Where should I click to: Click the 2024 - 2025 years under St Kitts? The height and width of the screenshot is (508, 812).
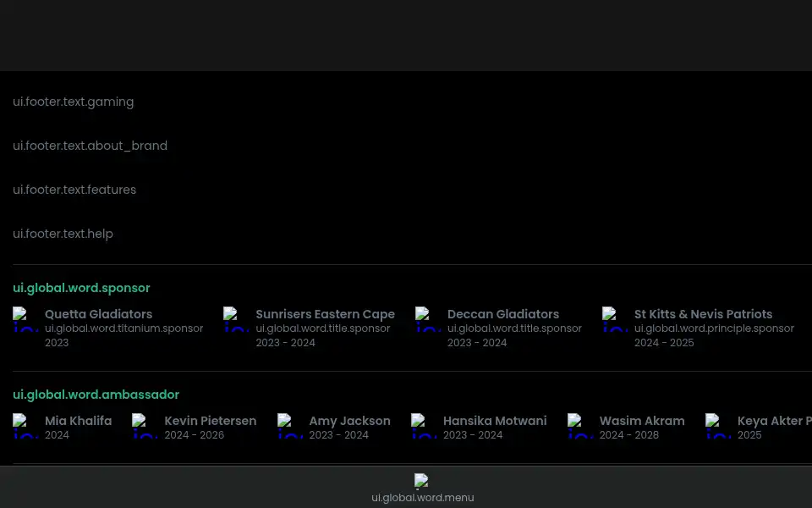pyautogui.click(x=664, y=343)
